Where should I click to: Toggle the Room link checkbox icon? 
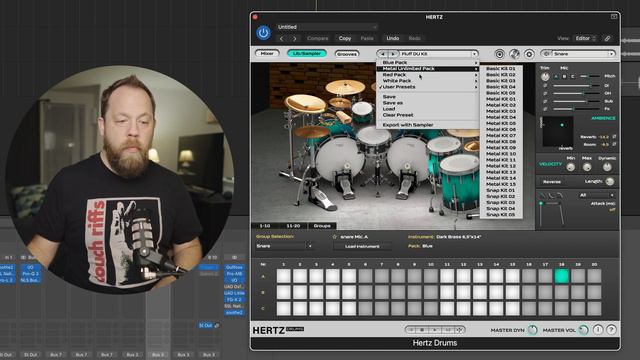click(614, 144)
